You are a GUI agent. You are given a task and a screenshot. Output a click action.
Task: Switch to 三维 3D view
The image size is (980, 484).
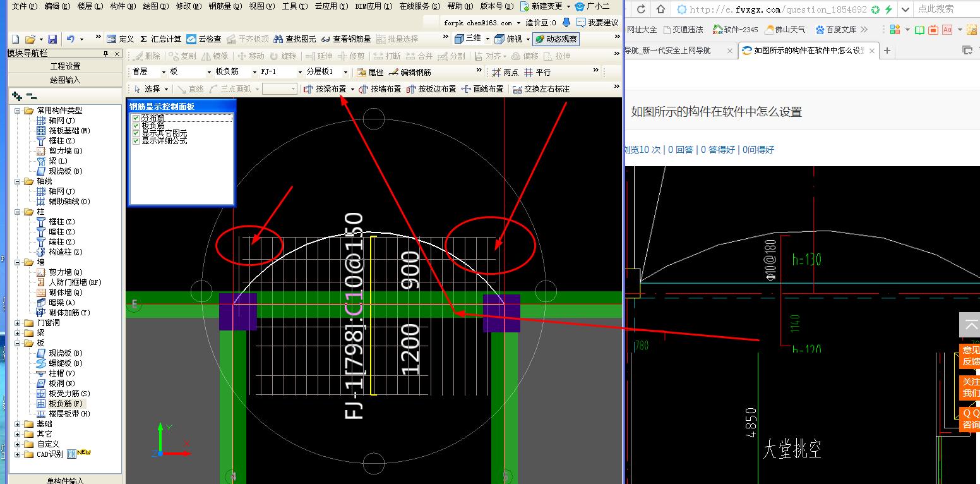[467, 39]
